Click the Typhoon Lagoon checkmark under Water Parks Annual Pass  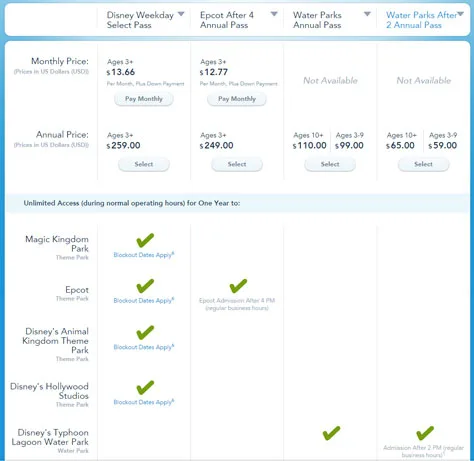[331, 433]
